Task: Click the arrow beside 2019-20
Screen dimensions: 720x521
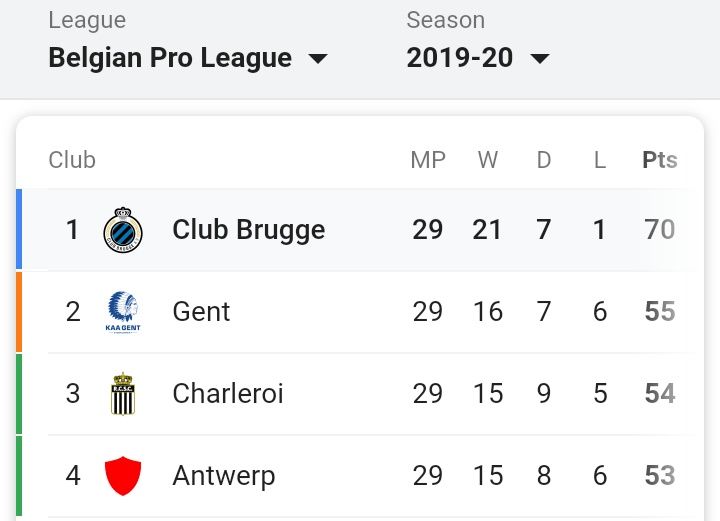Action: [540, 59]
